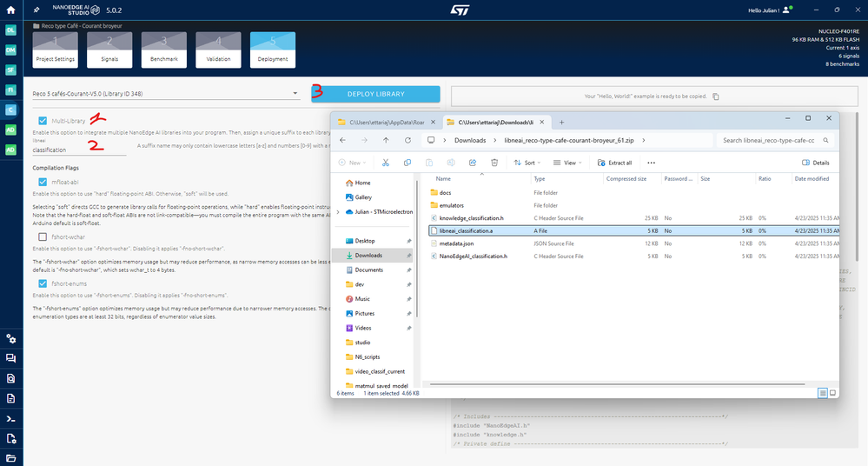
Task: Click the horizontal scrollbar in file list
Action: (x=617, y=384)
